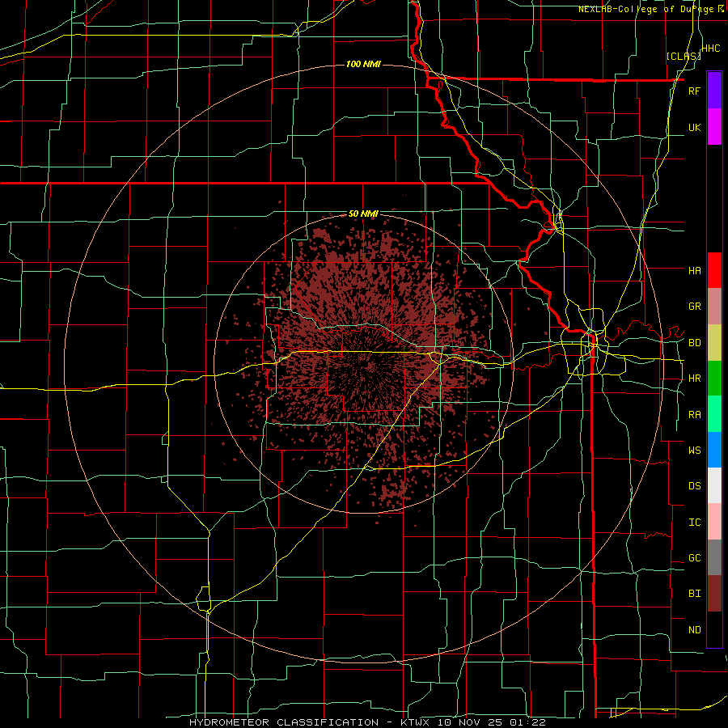Click the 50 NMI range ring label
Screen dimensions: 728x728
pyautogui.click(x=363, y=214)
